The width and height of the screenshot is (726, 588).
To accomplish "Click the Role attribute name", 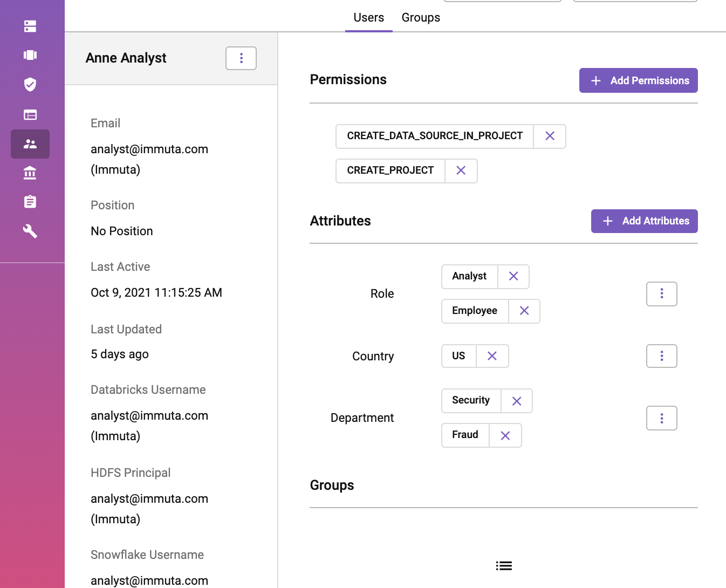I will point(382,293).
